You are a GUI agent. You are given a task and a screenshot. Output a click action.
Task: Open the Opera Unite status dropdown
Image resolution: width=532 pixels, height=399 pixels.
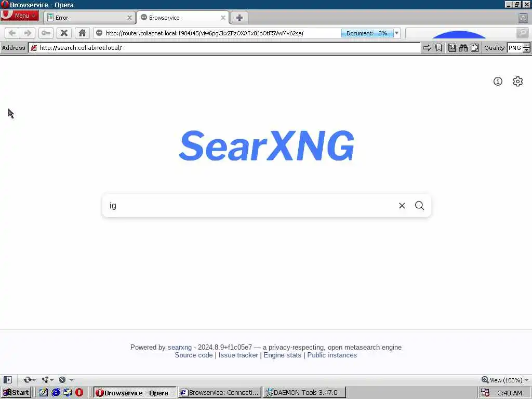[x=47, y=380]
